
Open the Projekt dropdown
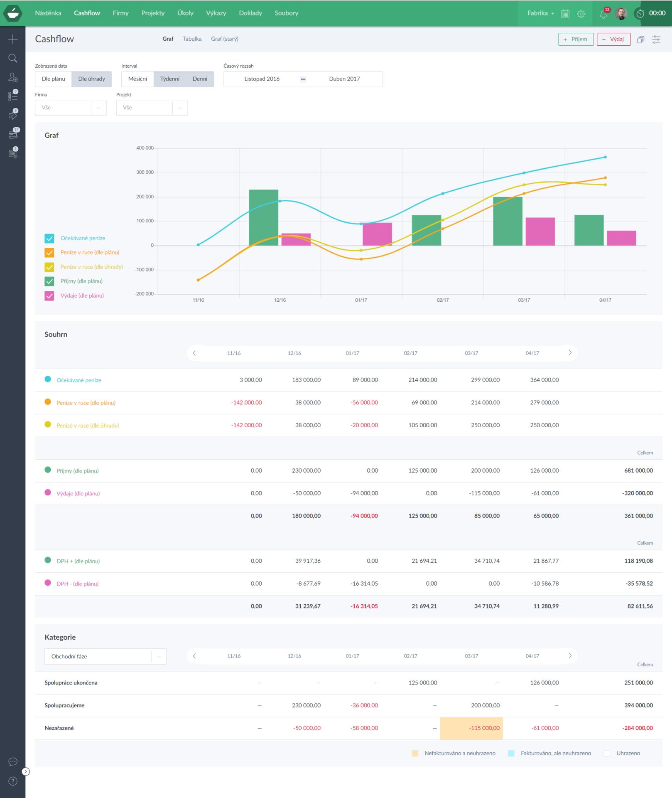152,108
